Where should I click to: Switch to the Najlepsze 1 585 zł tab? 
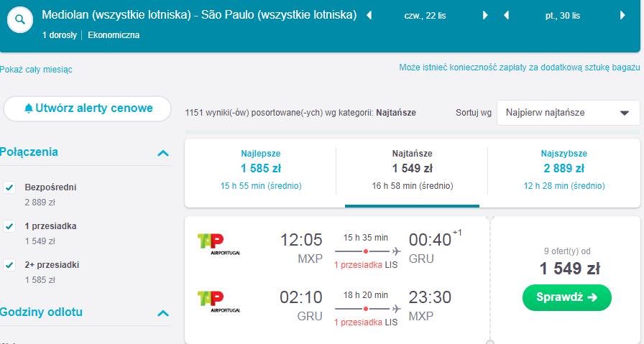260,169
